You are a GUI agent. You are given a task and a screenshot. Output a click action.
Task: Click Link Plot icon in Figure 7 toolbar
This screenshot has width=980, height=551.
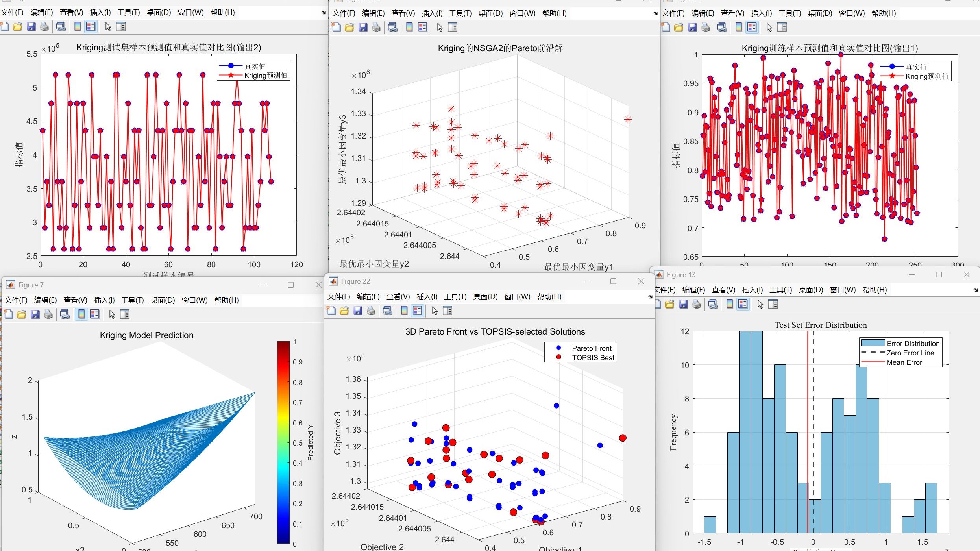(x=65, y=314)
